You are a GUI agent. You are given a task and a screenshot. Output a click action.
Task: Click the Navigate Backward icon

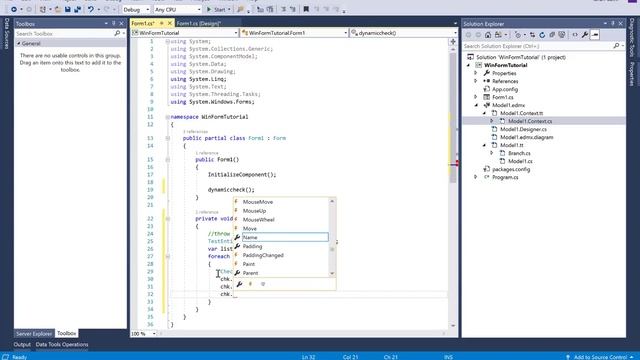point(13,9)
